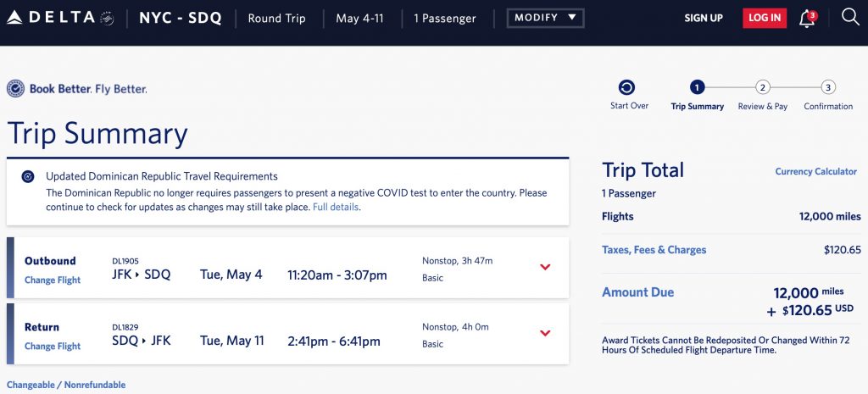Click the NYC - SDQ route header
The image size is (868, 394).
tap(181, 18)
